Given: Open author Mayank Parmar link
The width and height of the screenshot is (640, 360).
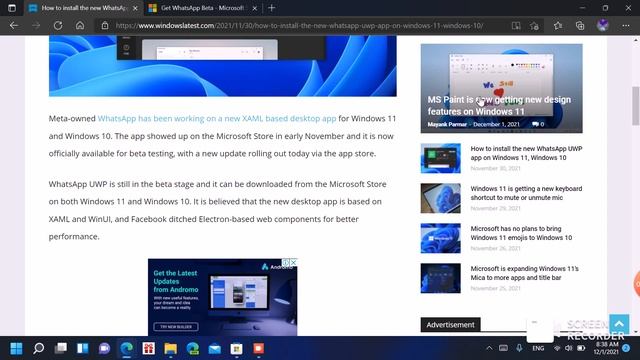Looking at the screenshot, I should (x=447, y=124).
